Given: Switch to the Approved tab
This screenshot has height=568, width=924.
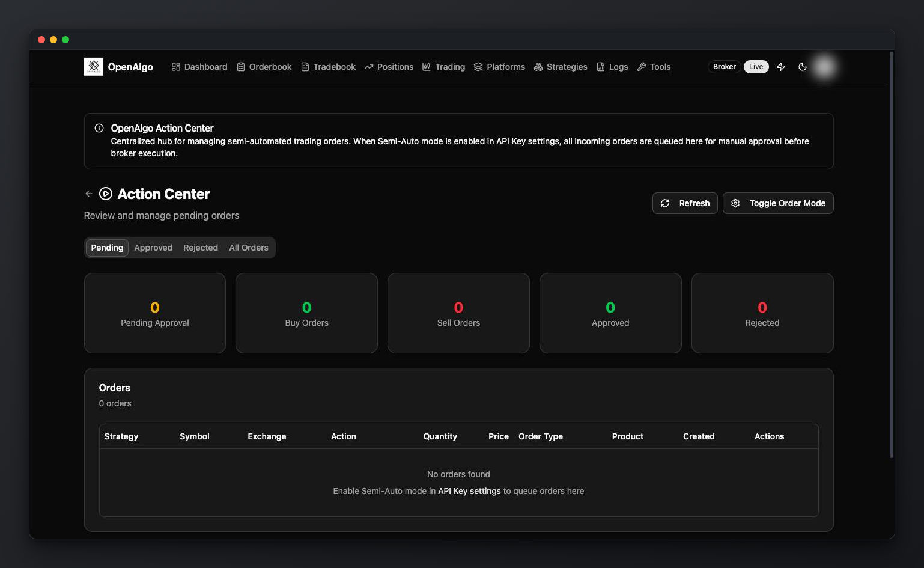Looking at the screenshot, I should click(x=153, y=248).
